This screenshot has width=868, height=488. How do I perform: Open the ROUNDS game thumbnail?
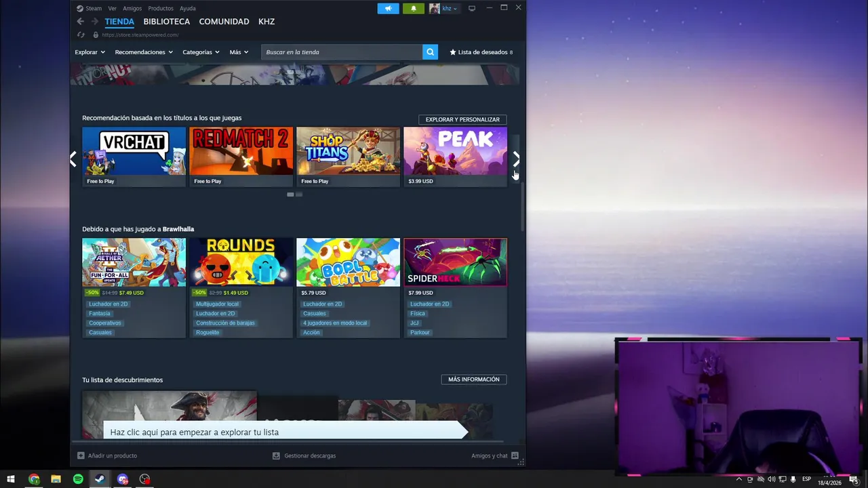tap(241, 262)
